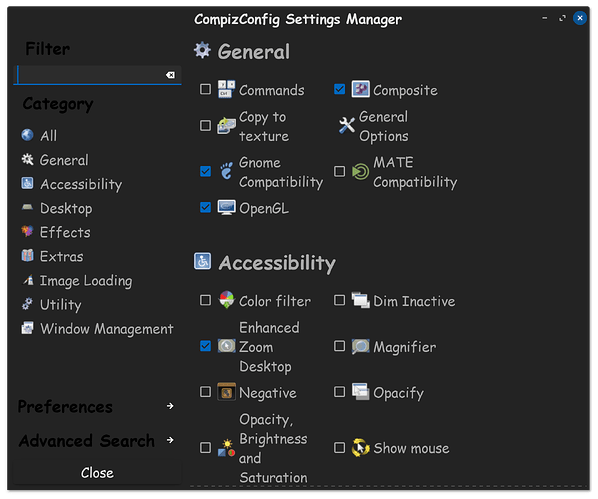Enable the MATE Compatibility checkbox
The width and height of the screenshot is (598, 499).
[x=339, y=171]
